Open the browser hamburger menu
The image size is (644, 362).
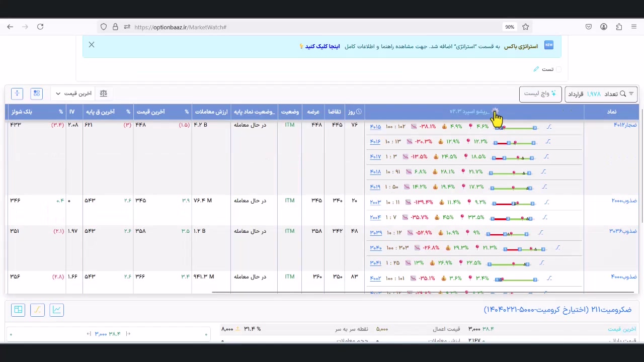[634, 27]
